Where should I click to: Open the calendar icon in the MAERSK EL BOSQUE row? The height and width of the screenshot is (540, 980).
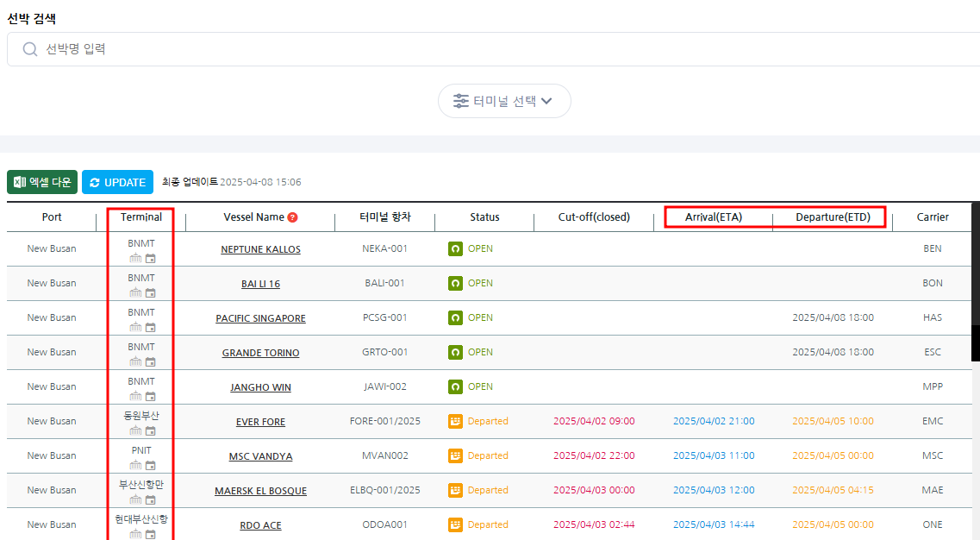[x=151, y=499]
